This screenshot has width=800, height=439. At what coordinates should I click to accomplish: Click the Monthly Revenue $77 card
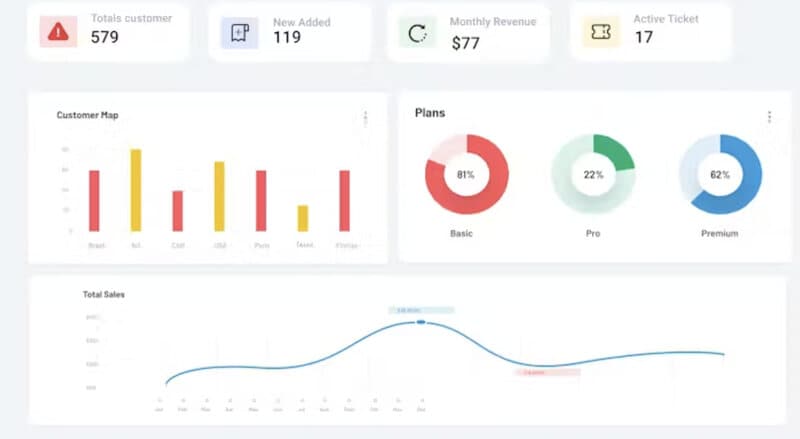coord(468,33)
